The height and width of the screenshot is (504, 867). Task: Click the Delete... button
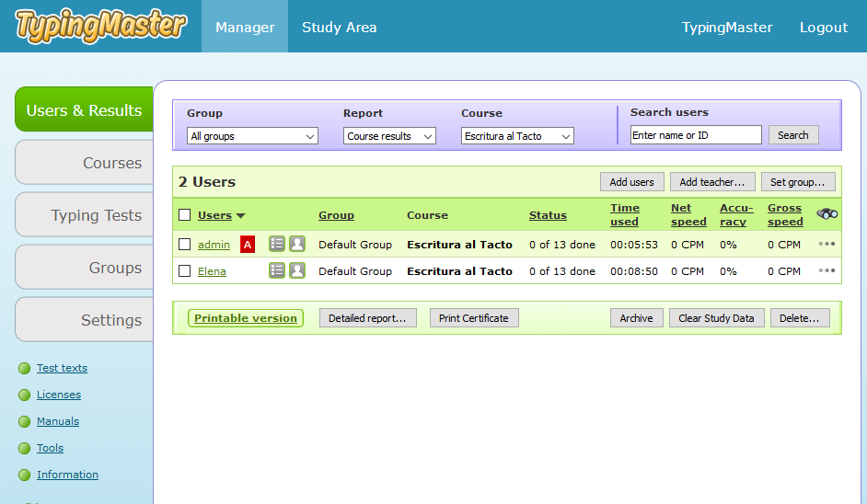pyautogui.click(x=800, y=318)
